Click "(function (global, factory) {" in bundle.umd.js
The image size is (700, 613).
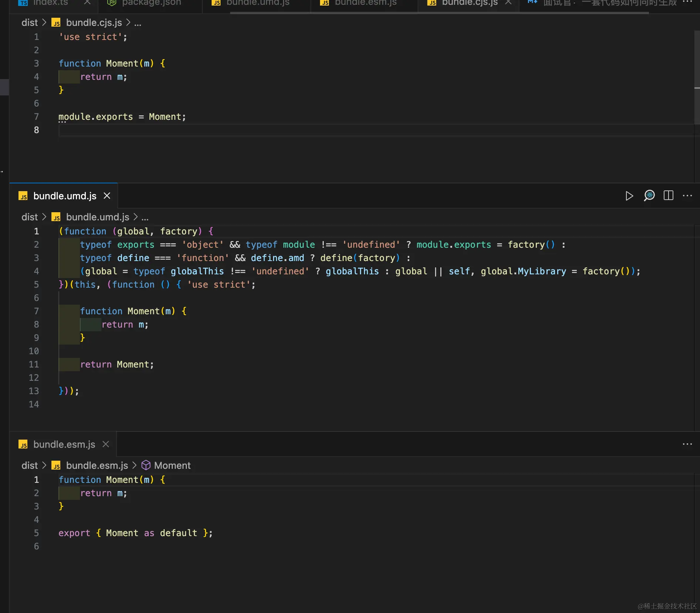[136, 231]
